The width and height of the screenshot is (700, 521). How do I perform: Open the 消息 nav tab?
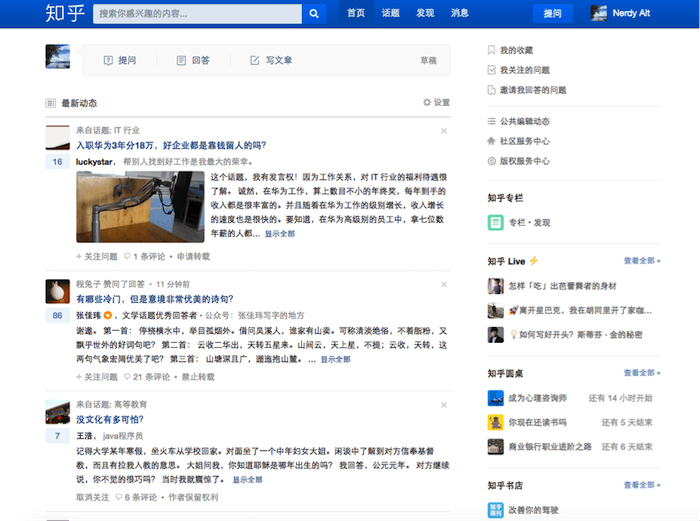tap(459, 13)
